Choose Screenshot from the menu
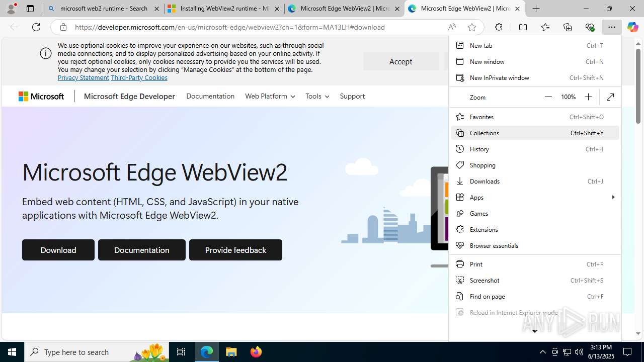Screen dimensions: 644x362 (x=535, y=280)
